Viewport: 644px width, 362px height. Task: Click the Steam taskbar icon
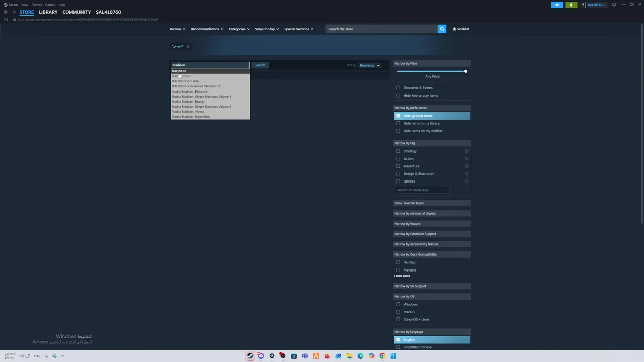(x=250, y=356)
